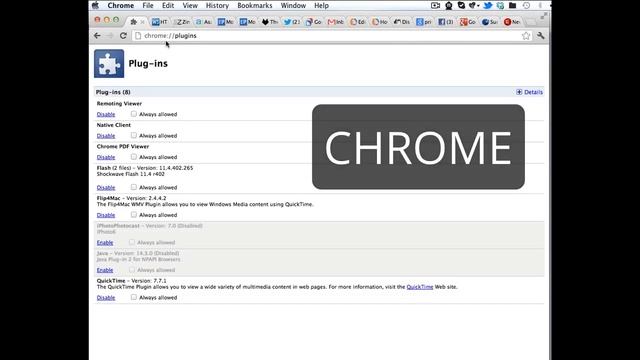Click the puzzle piece Plug-ins page icon

pos(109,64)
